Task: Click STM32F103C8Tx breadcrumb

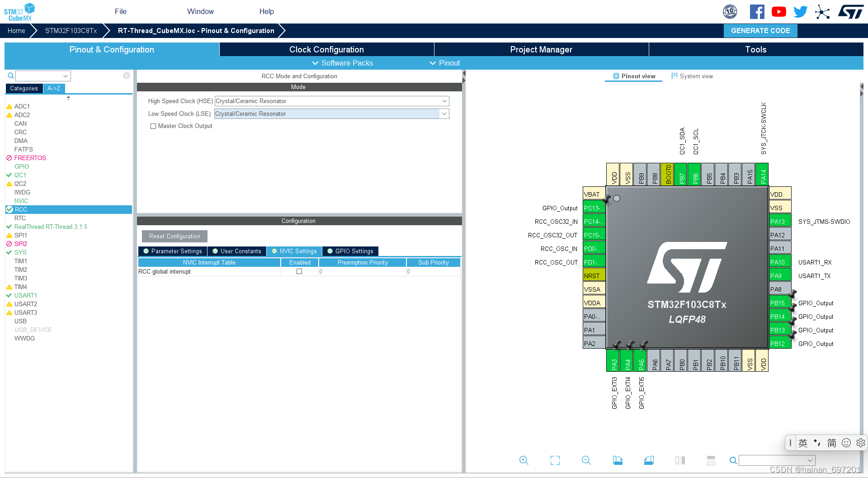Action: pyautogui.click(x=71, y=30)
